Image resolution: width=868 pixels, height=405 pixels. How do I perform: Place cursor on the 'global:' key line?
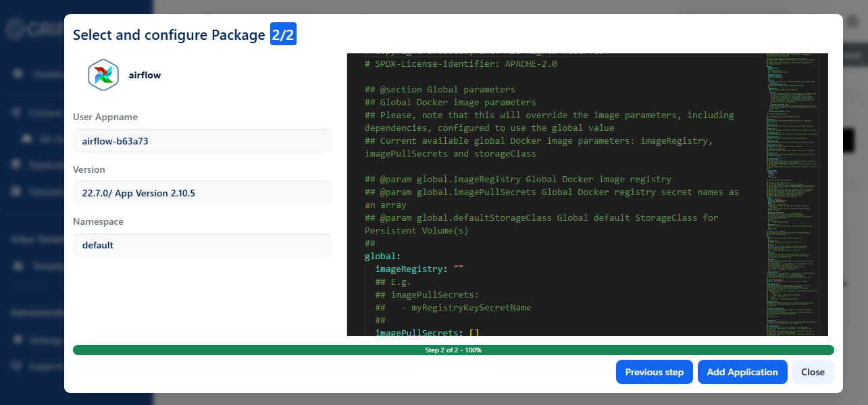pyautogui.click(x=383, y=256)
